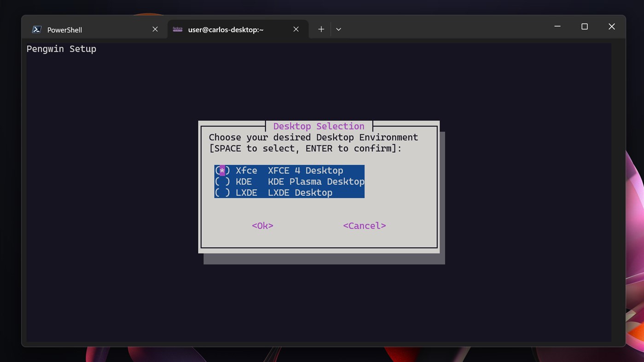Screen dimensions: 644x362
Task: Open the new tab dropdown chevron
Action: pos(338,29)
